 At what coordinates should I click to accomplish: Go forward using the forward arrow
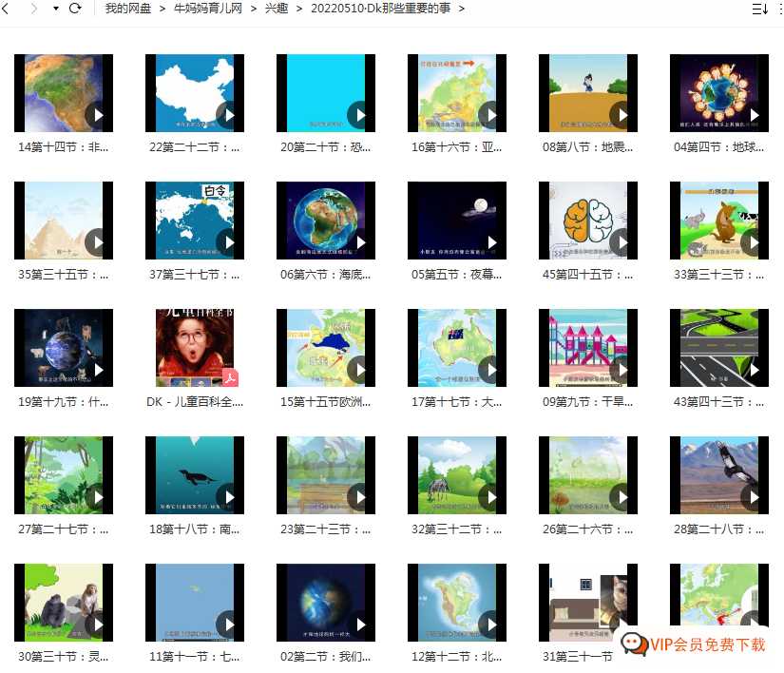click(x=34, y=9)
